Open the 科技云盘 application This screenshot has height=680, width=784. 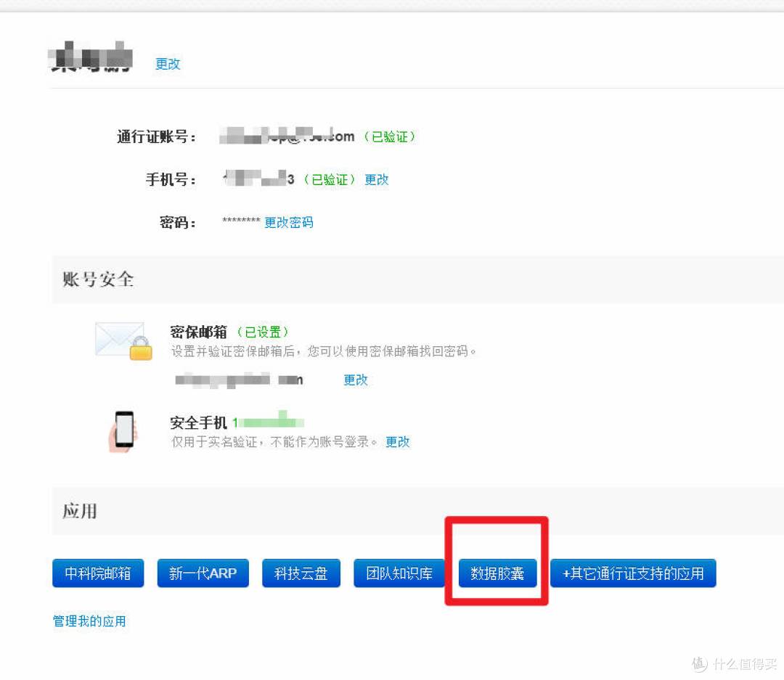(x=301, y=573)
